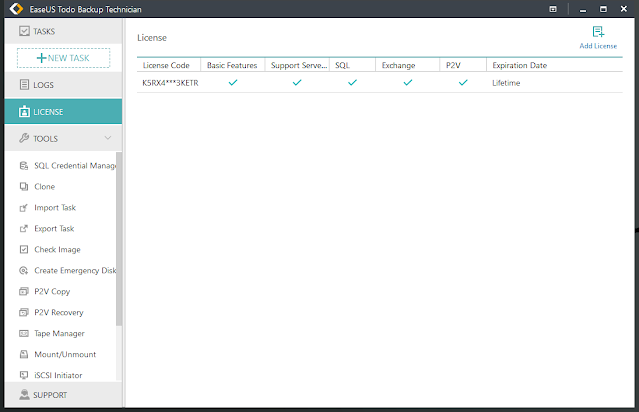Screen dimensions: 639x412
Task: Open Check Image tool
Action: (x=57, y=249)
